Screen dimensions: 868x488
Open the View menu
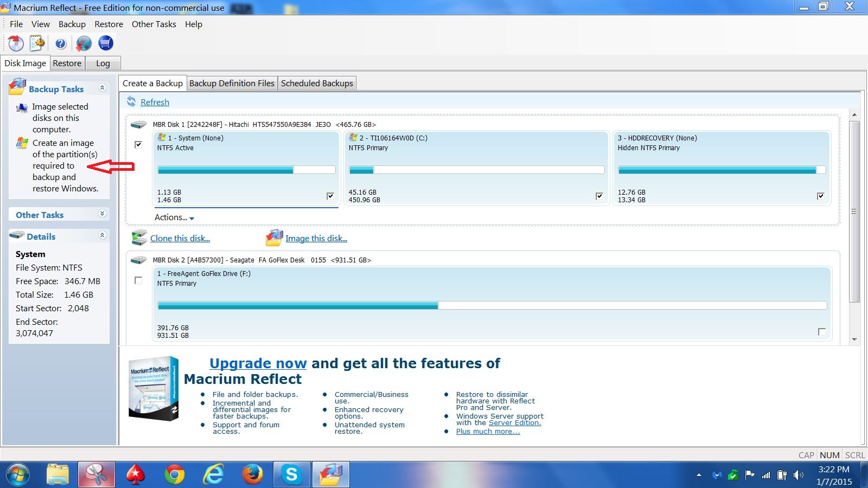[41, 24]
